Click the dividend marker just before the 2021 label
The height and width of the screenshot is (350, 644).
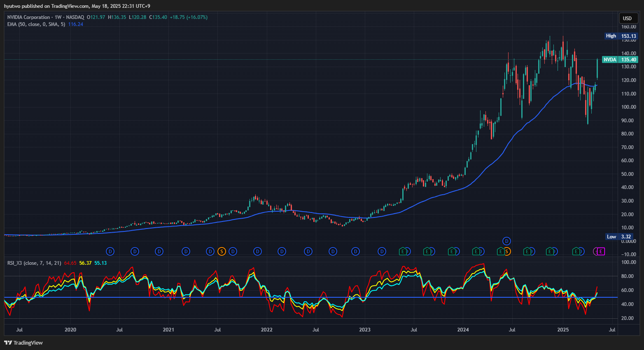click(159, 251)
